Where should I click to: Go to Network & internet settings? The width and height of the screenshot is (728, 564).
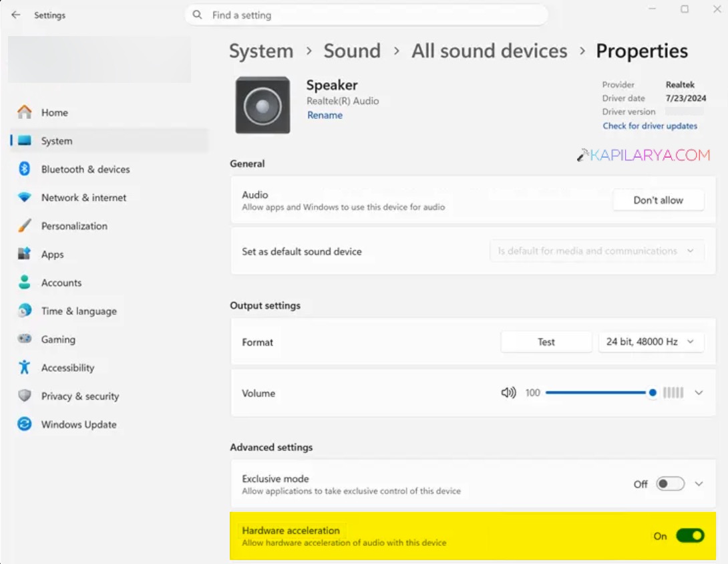(x=109, y=197)
